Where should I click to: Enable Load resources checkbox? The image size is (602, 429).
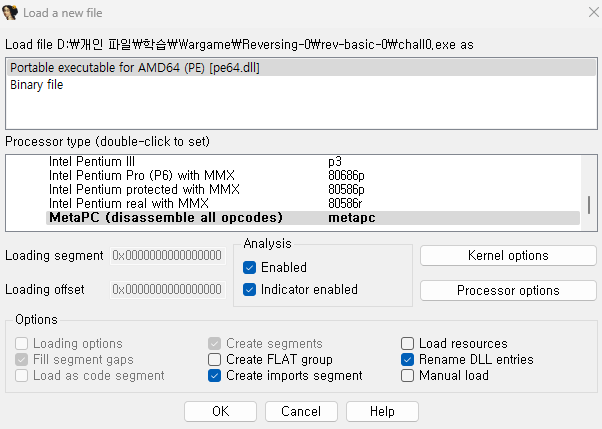(408, 344)
